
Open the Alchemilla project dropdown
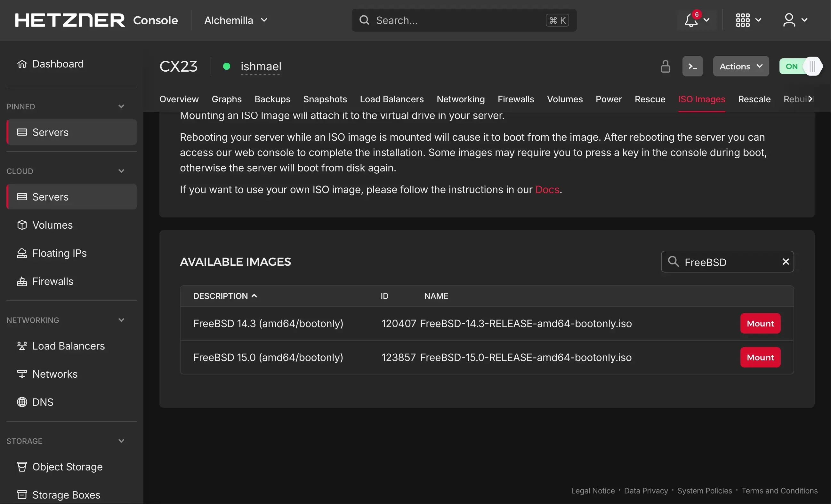236,20
